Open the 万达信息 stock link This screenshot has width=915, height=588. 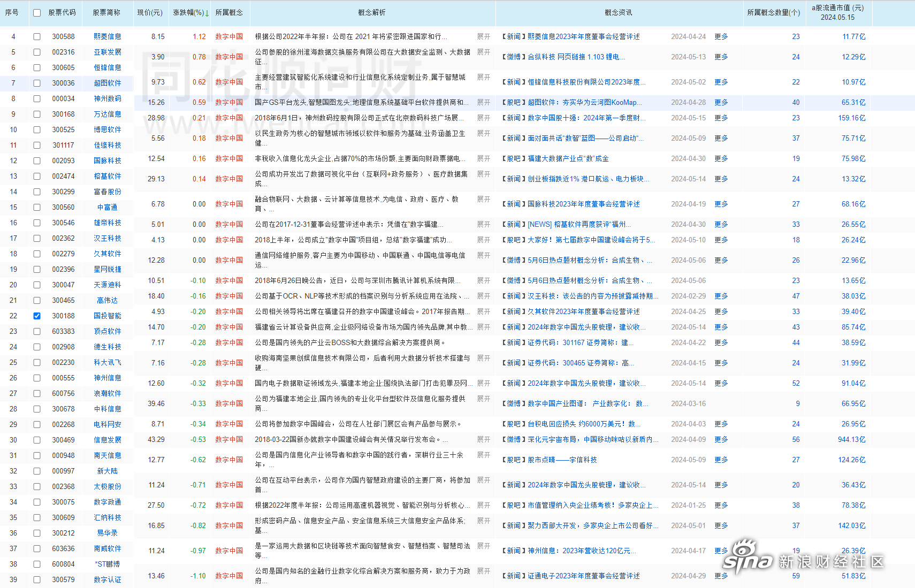pos(107,114)
